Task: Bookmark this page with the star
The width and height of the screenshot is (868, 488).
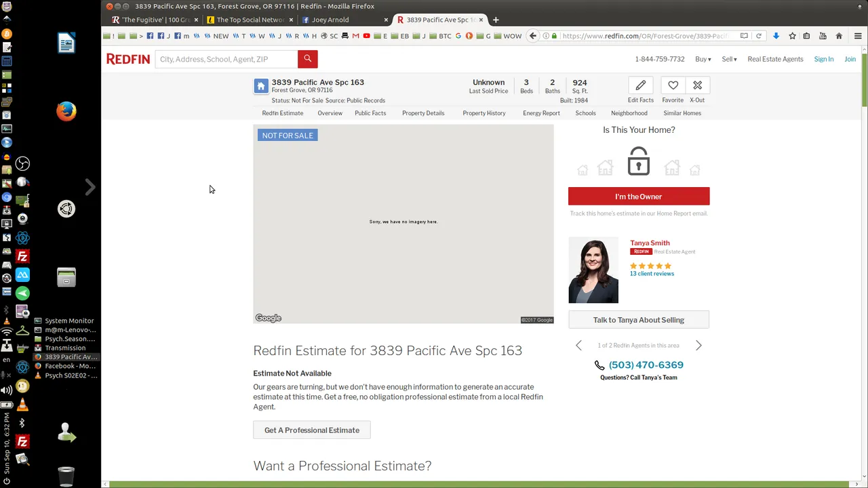Action: (791, 36)
